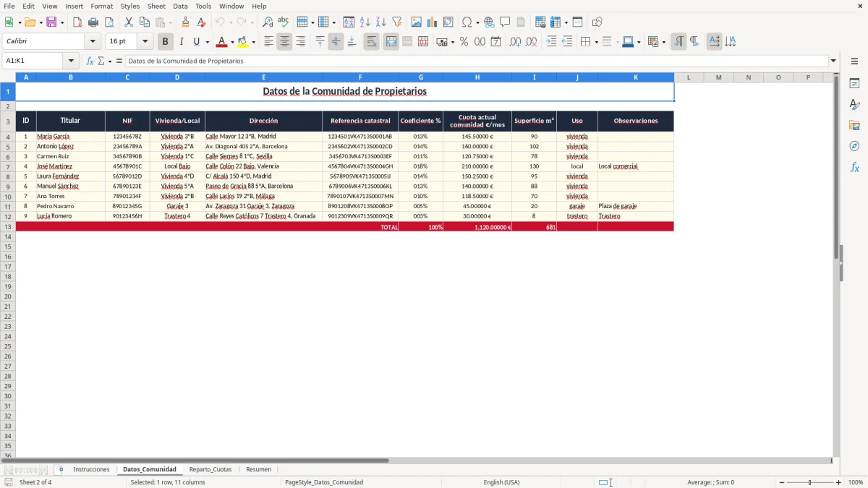
Task: Open the Conditional Formatting dropdown arrow
Action: [x=663, y=42]
